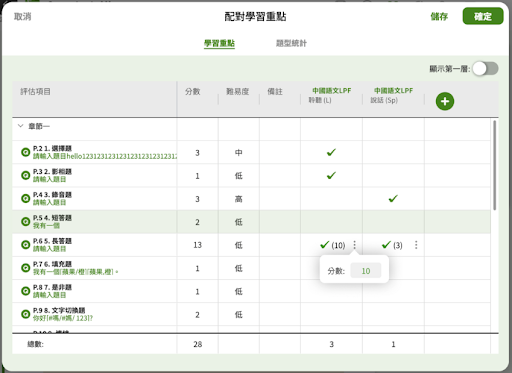The height and width of the screenshot is (373, 512).
Task: Check 說話 (Sp) cell for P.5 短答題
Action: click(393, 222)
